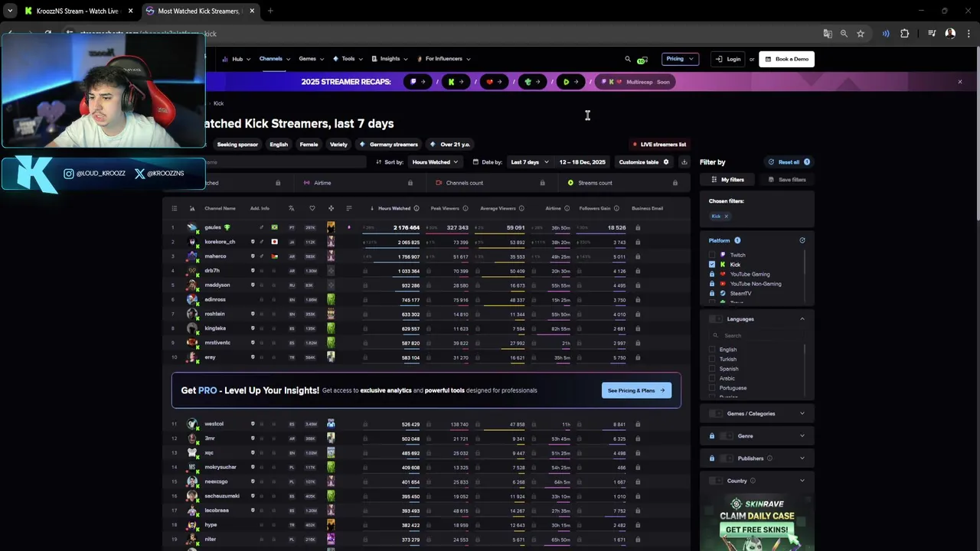This screenshot has width=980, height=551.
Task: Open the Last 7 days date dropdown
Action: coord(529,162)
